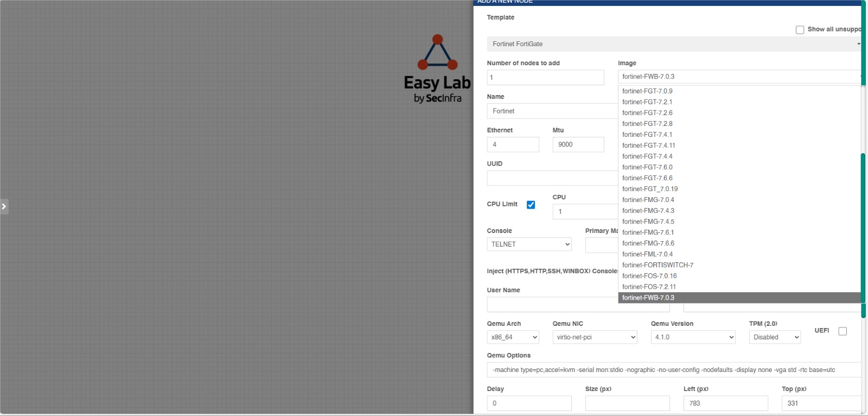Pick fortinet-FOS-7.2.11 image option

coord(739,287)
